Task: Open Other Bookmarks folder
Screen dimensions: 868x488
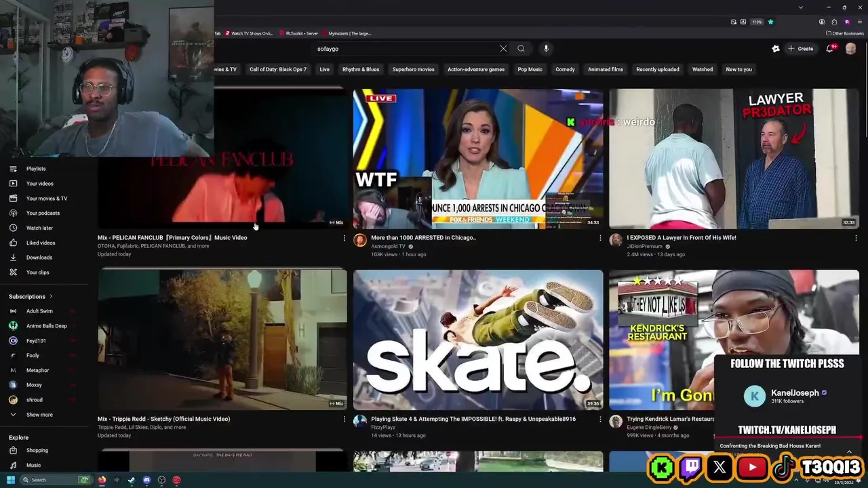Action: click(x=845, y=33)
